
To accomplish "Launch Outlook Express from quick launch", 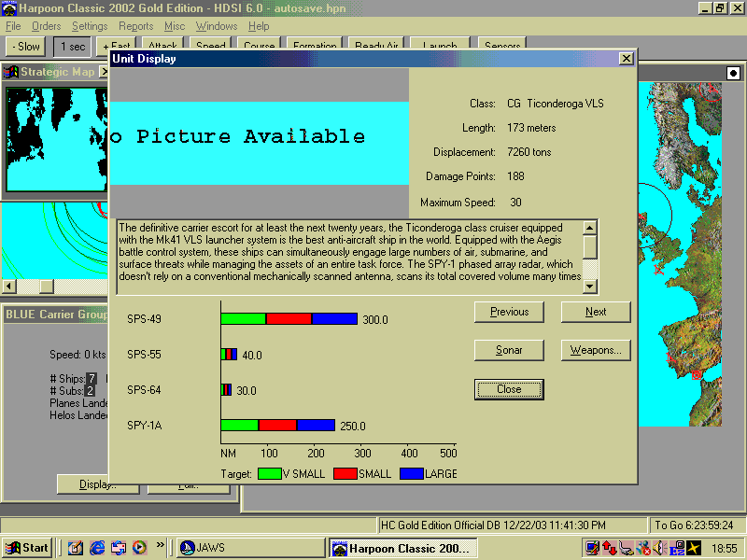I will (119, 548).
